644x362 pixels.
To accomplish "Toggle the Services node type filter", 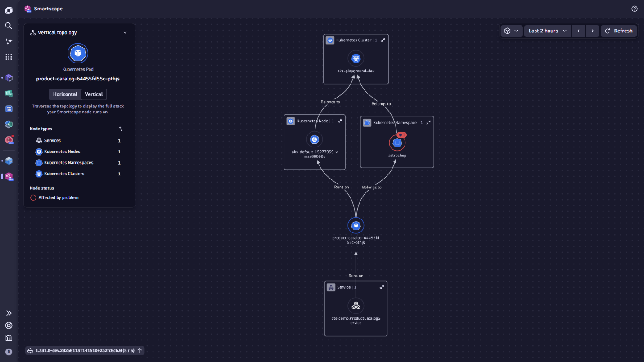I will pyautogui.click(x=48, y=140).
